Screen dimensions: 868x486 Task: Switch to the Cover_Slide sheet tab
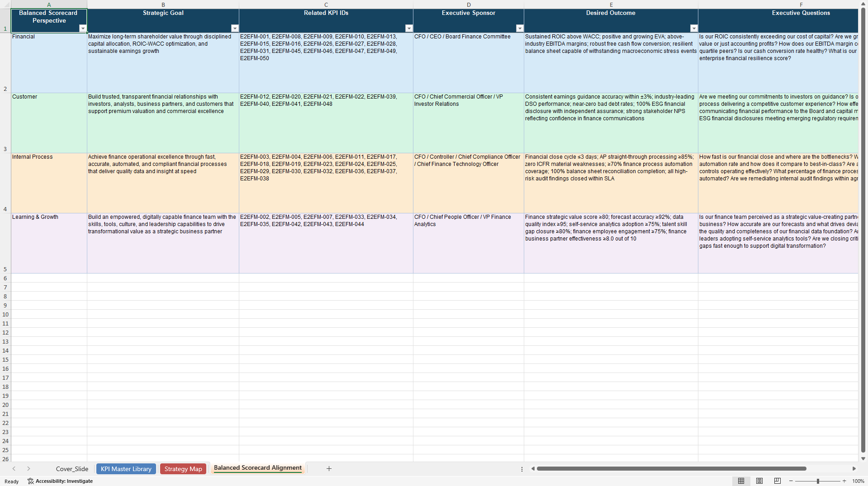tap(72, 469)
